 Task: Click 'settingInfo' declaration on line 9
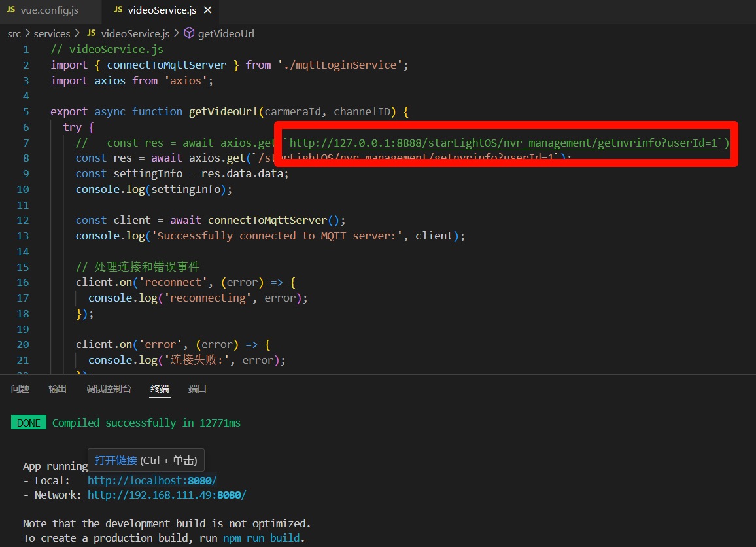[x=148, y=173]
